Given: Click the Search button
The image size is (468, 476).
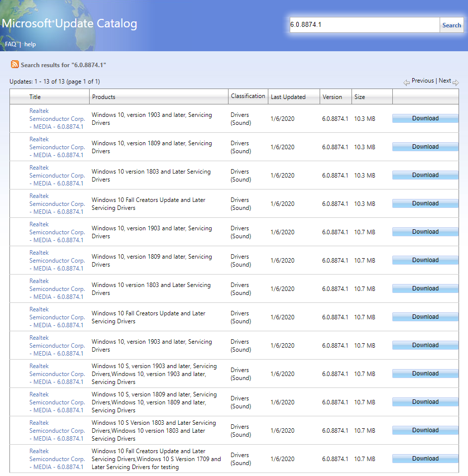Looking at the screenshot, I should pyautogui.click(x=451, y=25).
